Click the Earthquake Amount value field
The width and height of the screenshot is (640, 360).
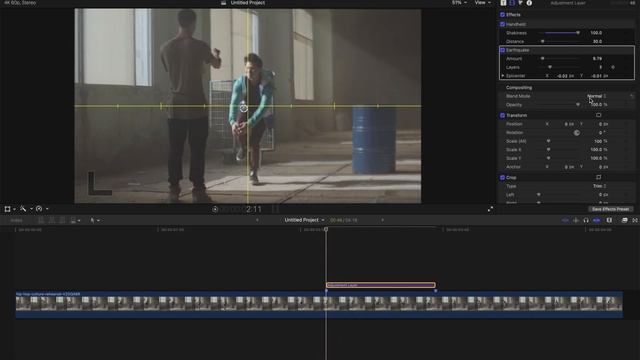597,59
